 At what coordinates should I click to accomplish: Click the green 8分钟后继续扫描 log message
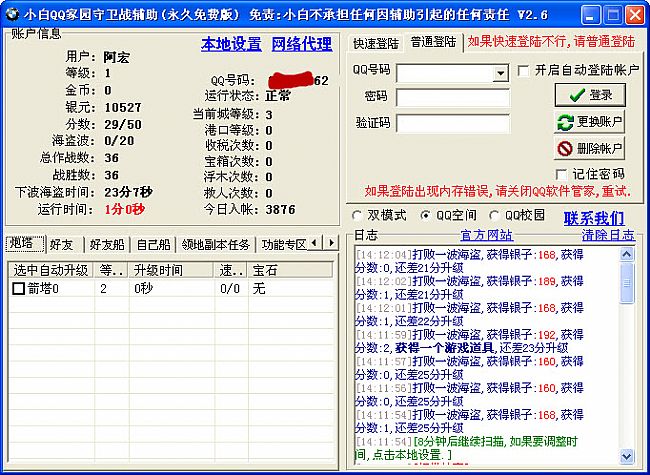[466, 448]
